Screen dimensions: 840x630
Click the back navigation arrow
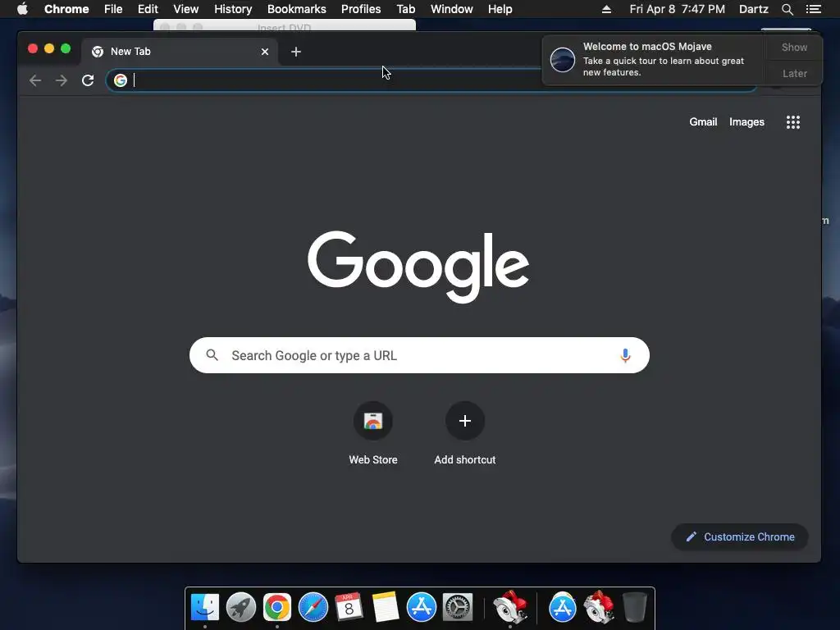(x=35, y=80)
